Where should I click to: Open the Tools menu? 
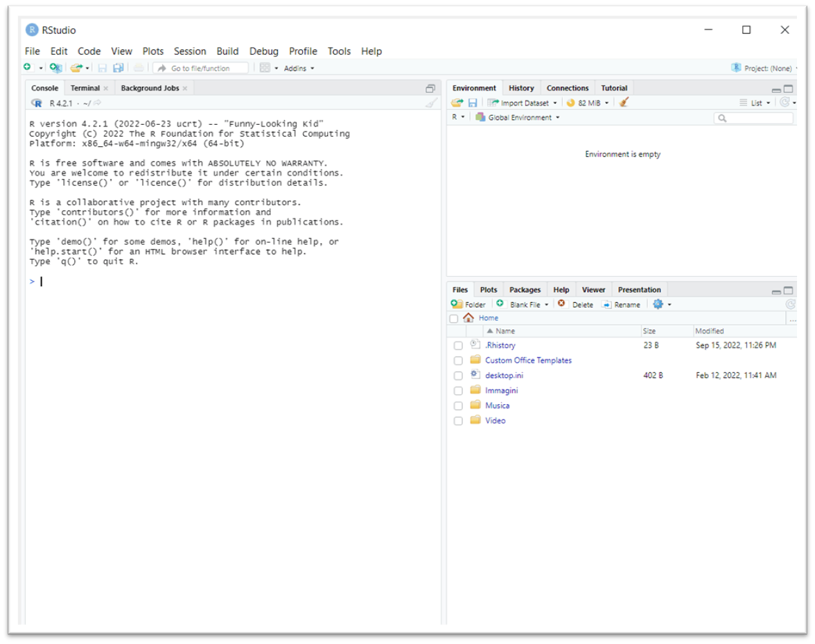(x=339, y=51)
